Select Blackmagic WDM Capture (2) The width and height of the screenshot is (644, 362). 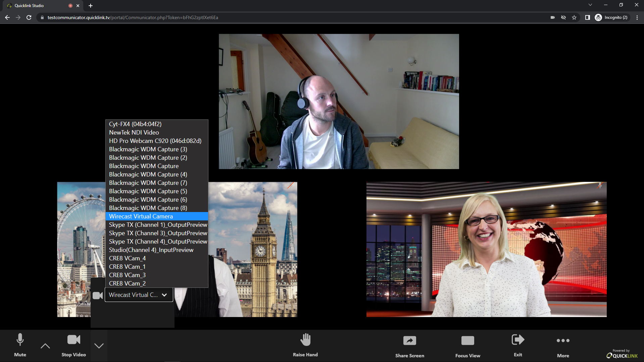(157, 158)
